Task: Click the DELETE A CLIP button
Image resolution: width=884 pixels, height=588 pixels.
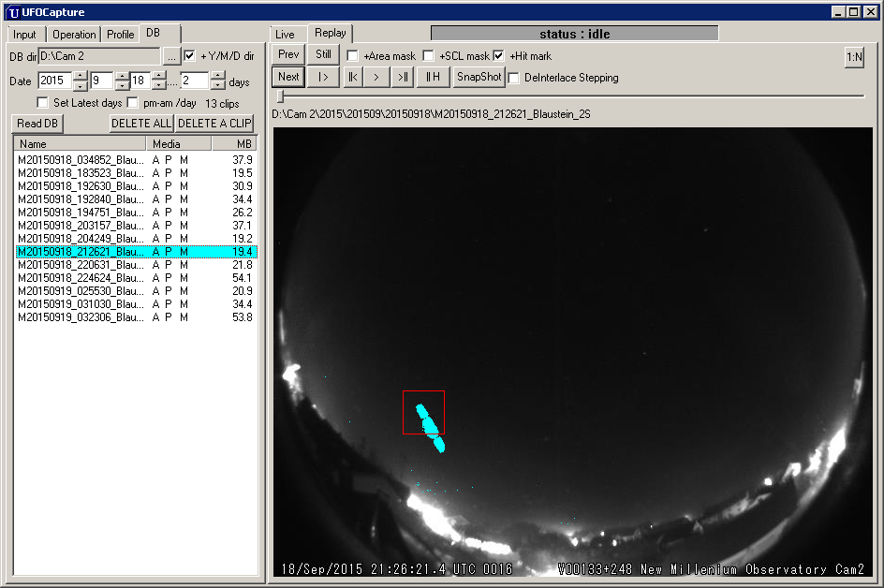Action: click(214, 124)
